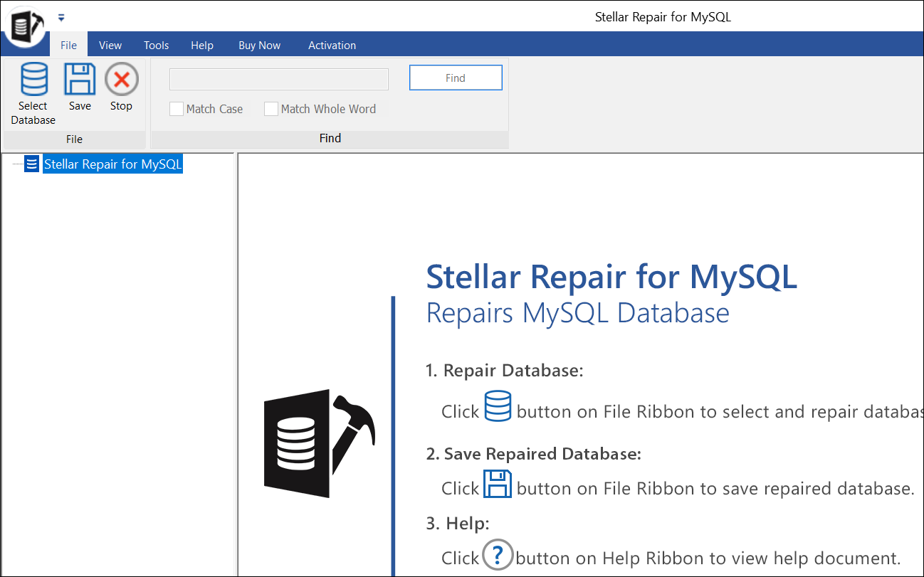Image resolution: width=924 pixels, height=577 pixels.
Task: Click the question mark icon in Help step
Action: point(498,555)
